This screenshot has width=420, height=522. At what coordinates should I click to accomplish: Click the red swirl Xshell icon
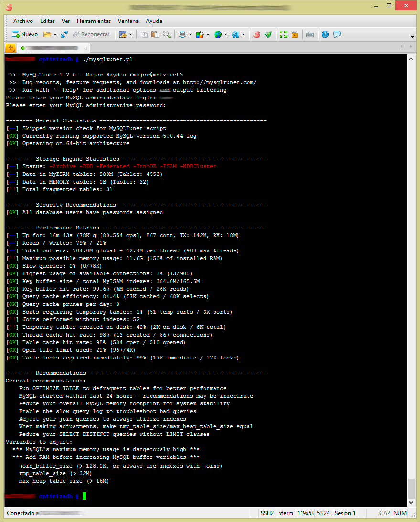(257, 34)
